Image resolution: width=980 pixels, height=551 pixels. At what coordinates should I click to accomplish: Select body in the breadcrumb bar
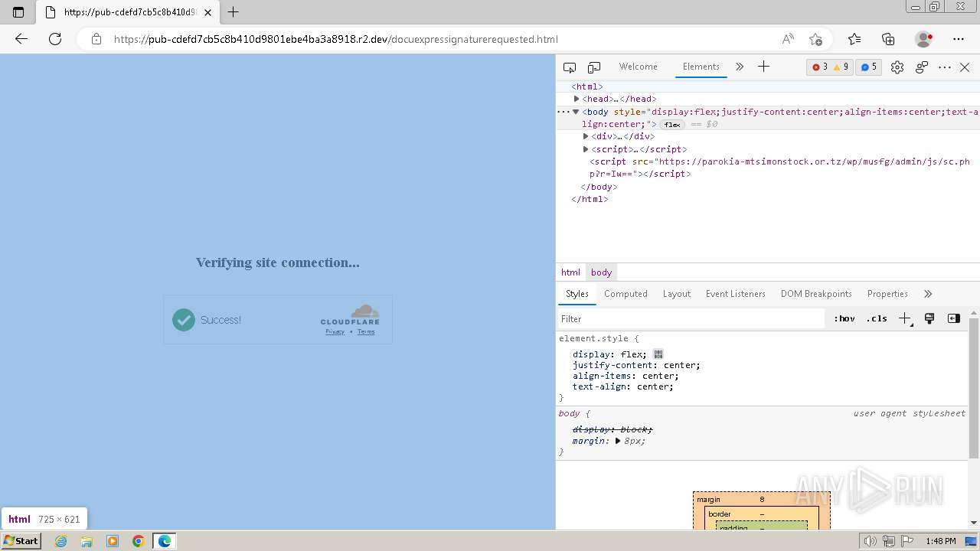[601, 272]
